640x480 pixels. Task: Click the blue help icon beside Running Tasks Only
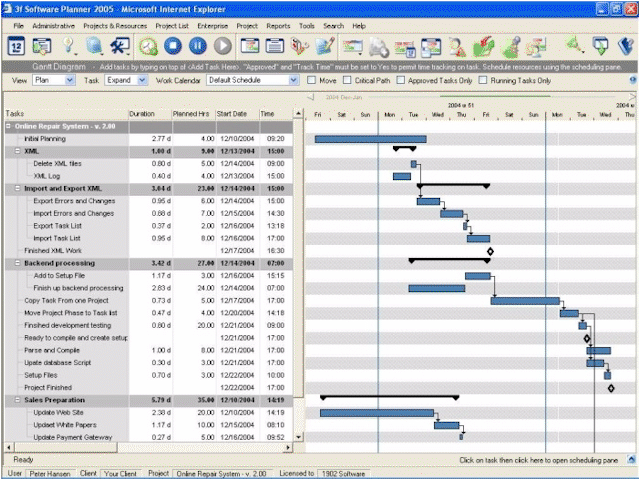pos(633,80)
